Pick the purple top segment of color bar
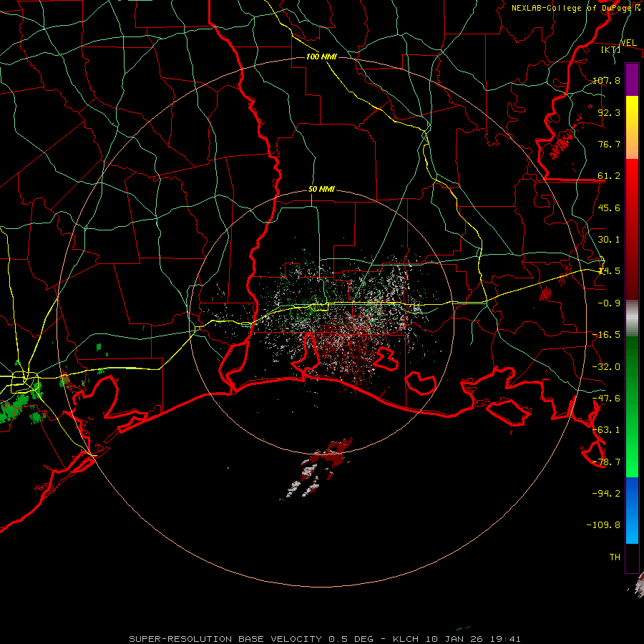 point(632,79)
